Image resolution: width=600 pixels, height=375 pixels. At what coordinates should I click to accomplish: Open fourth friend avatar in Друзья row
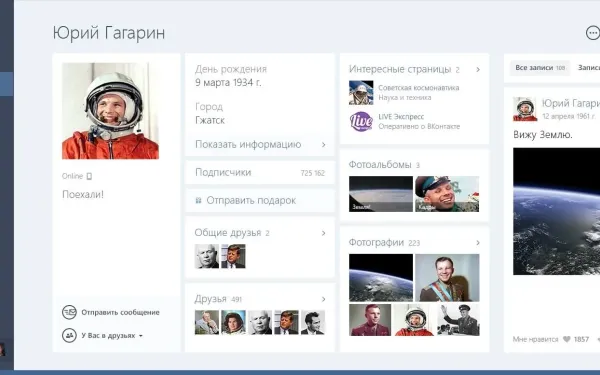286,322
